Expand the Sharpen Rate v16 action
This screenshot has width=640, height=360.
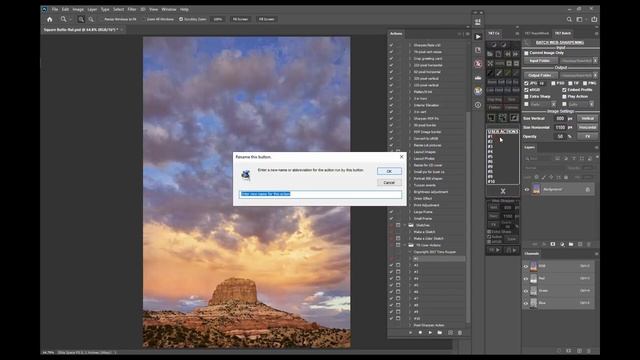(410, 45)
